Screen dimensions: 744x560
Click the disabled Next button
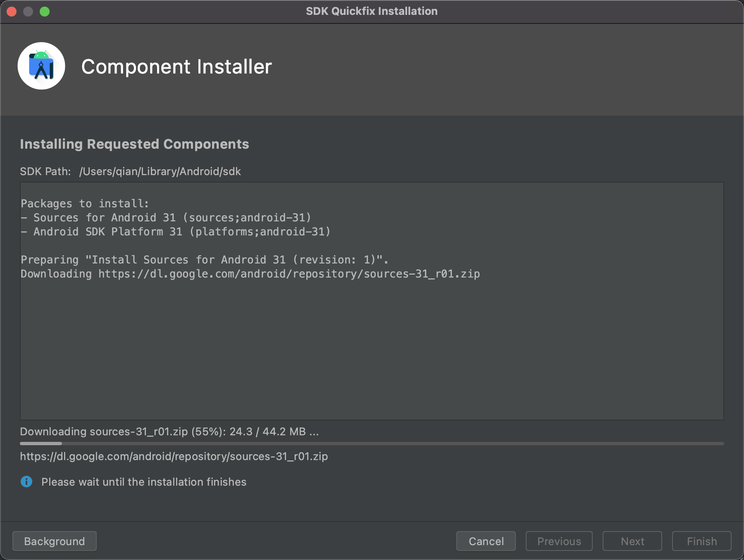point(632,541)
